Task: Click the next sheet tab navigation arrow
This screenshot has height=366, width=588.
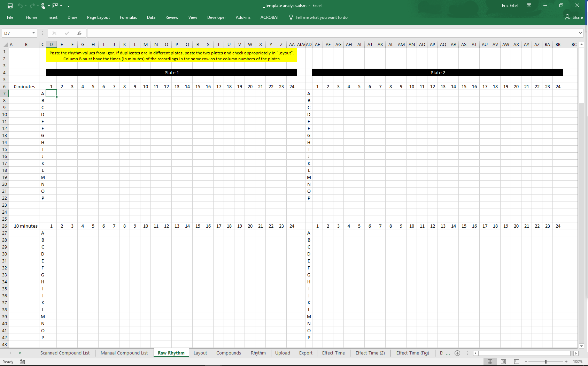Action: (x=20, y=353)
